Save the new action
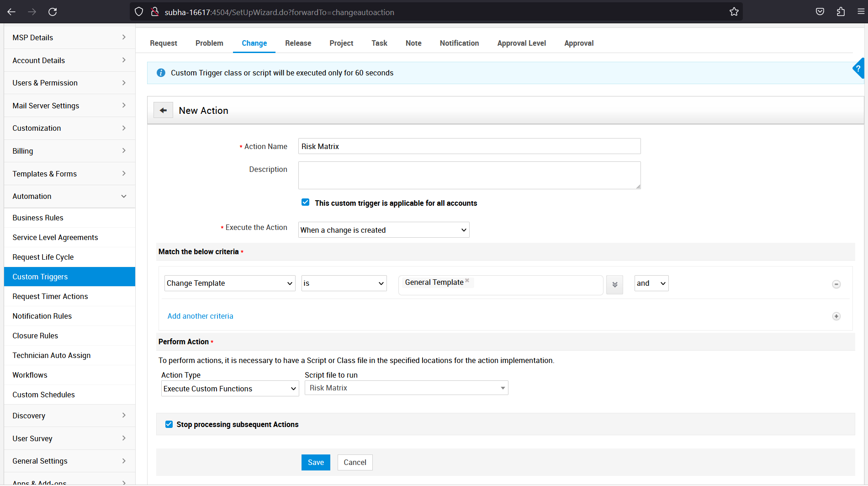The height and width of the screenshot is (486, 868). point(315,462)
